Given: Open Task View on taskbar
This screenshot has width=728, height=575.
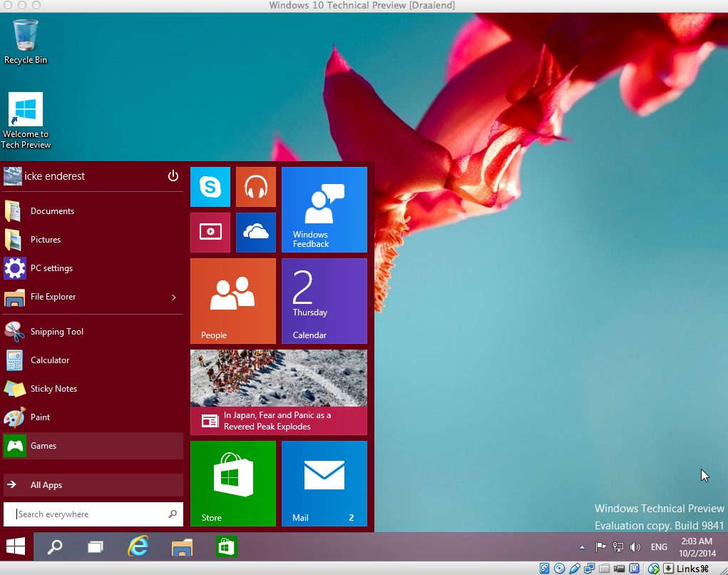Looking at the screenshot, I should 96,547.
